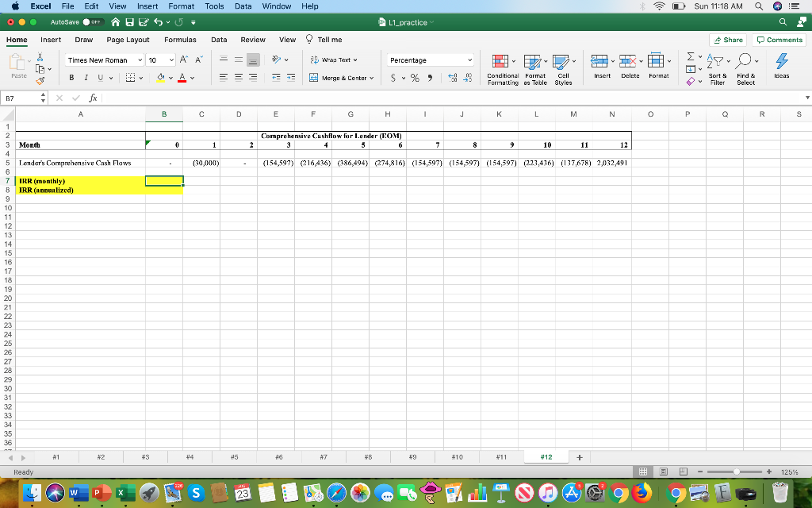Open the Format menu in menu bar

click(x=182, y=6)
